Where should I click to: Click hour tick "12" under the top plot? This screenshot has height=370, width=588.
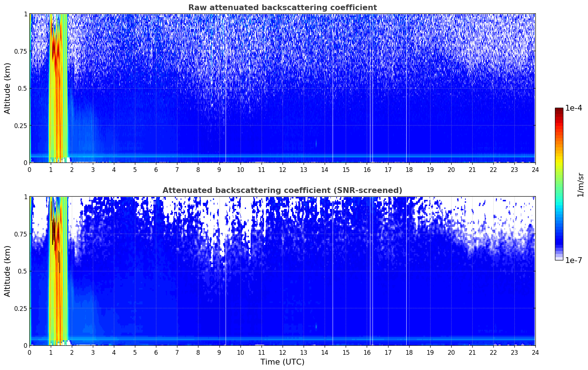(x=282, y=170)
